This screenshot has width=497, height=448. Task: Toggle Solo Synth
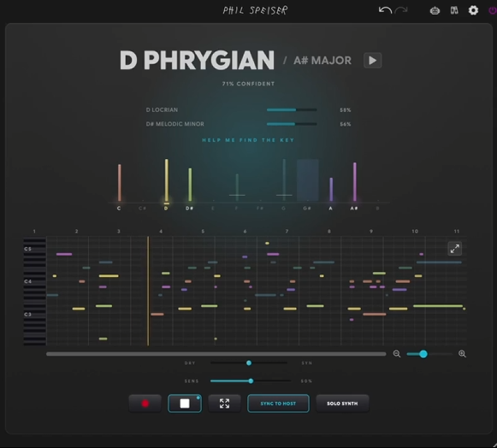(342, 404)
